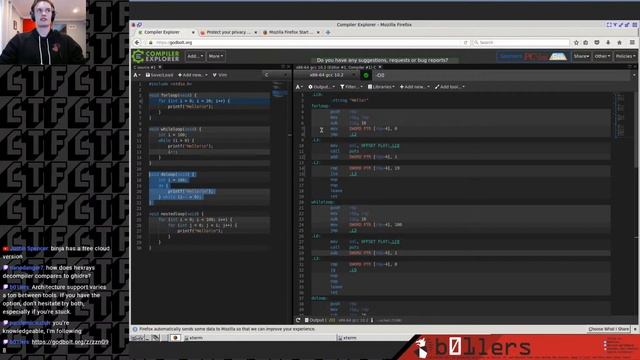Click the Choose What I Share button
The image size is (640, 360).
click(609, 329)
